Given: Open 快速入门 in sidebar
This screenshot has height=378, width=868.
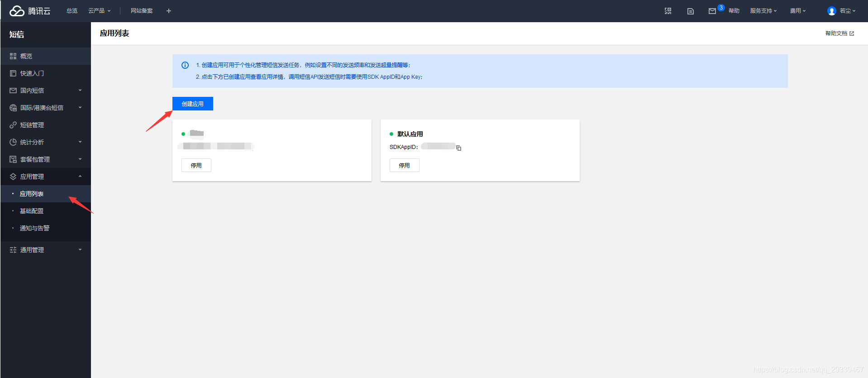Looking at the screenshot, I should [46, 73].
